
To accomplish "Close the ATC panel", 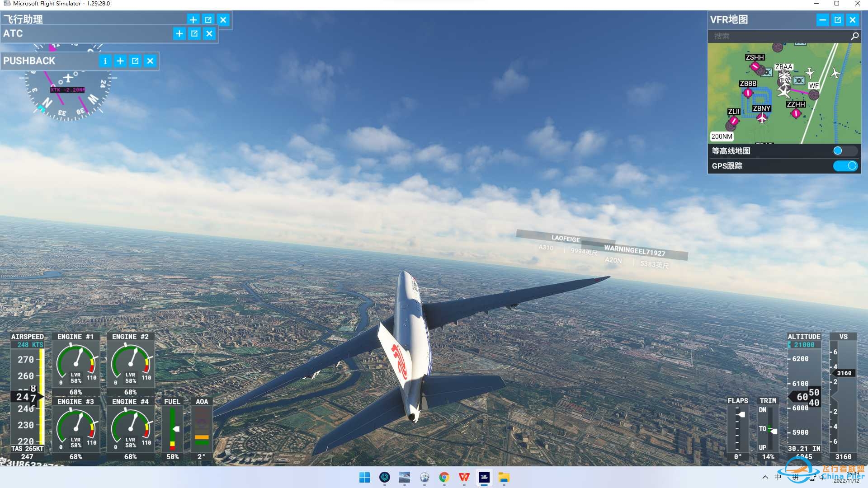I will pos(209,33).
